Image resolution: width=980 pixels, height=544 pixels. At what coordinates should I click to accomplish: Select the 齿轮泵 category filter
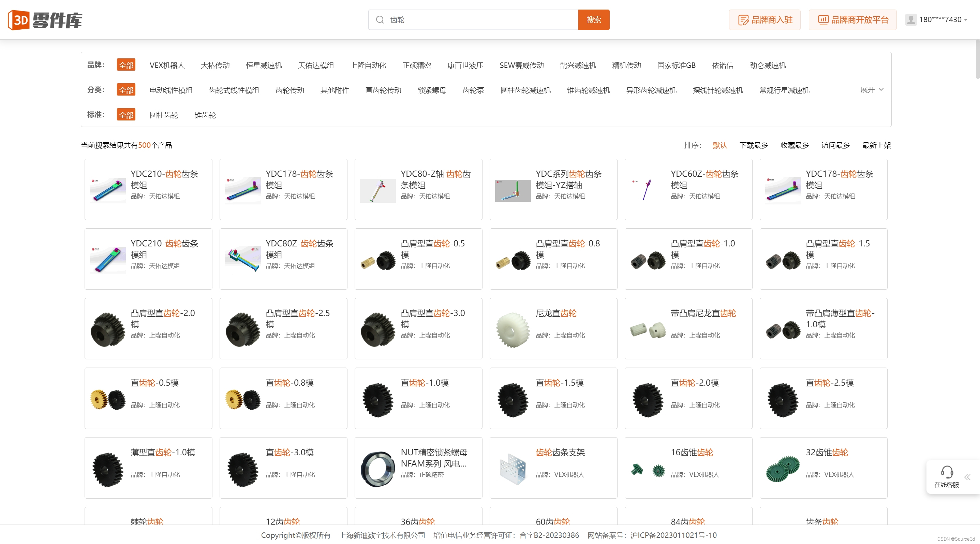tap(473, 90)
